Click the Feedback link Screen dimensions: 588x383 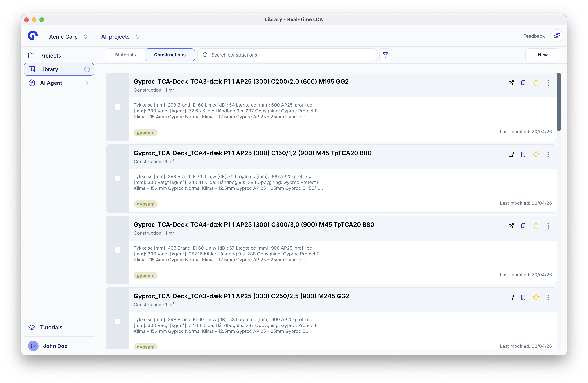pos(534,36)
